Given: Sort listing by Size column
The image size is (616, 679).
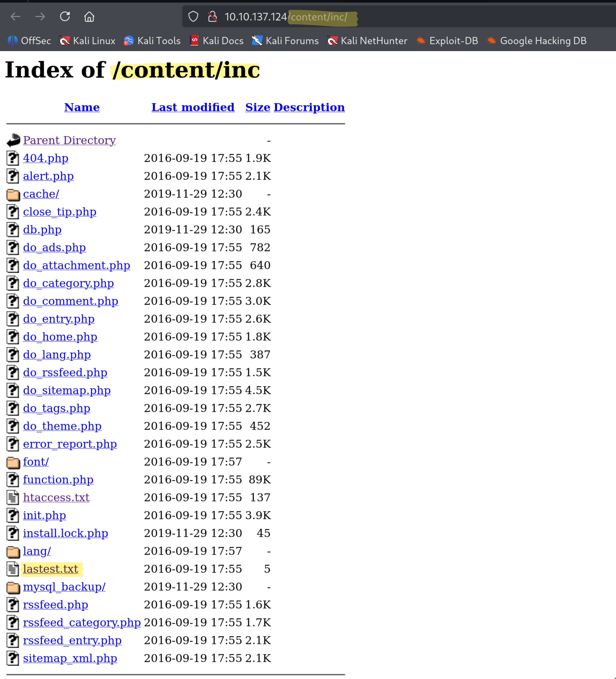Looking at the screenshot, I should 257,107.
